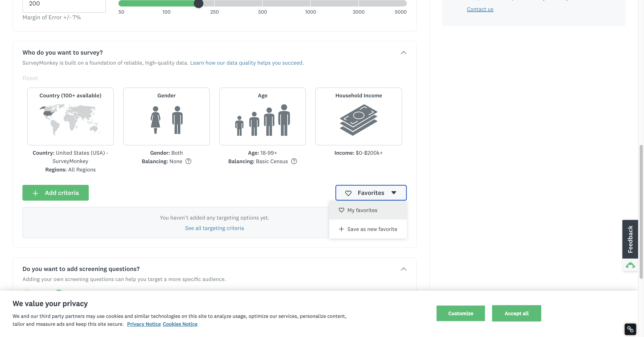Click See all targeting criteria link

tap(214, 228)
